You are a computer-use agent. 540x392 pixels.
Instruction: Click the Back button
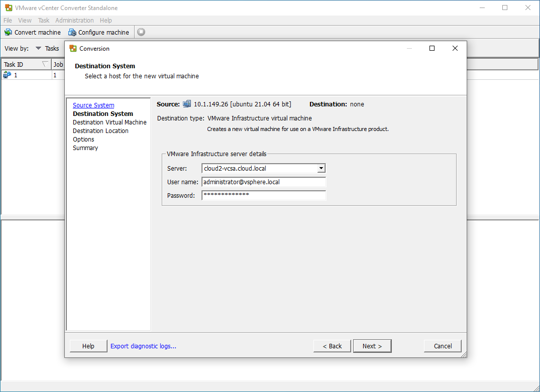click(332, 346)
